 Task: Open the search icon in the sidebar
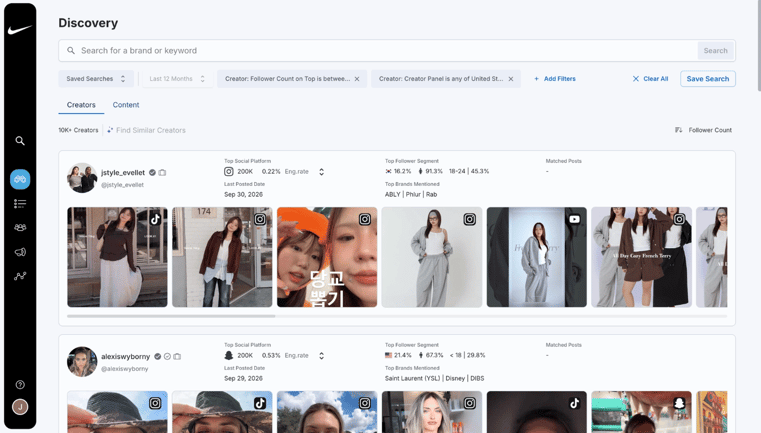click(20, 141)
